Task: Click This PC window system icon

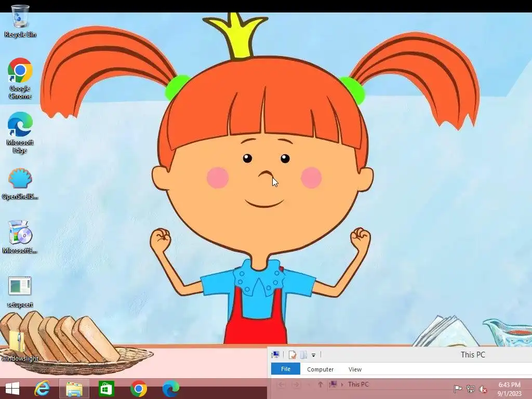Action: pos(275,355)
